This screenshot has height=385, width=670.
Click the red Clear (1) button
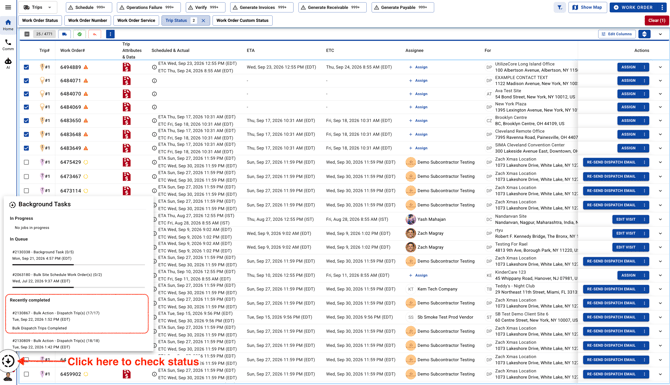tap(656, 21)
